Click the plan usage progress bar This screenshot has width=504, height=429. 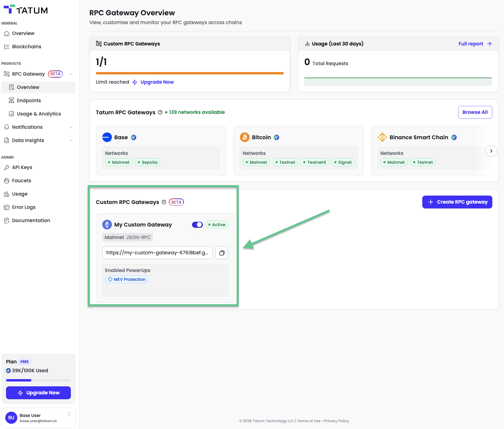(x=38, y=380)
